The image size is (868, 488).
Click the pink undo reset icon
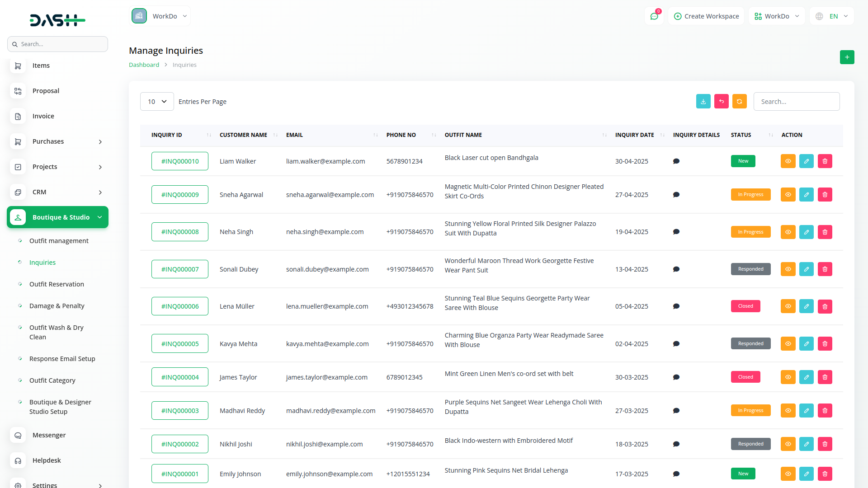721,102
